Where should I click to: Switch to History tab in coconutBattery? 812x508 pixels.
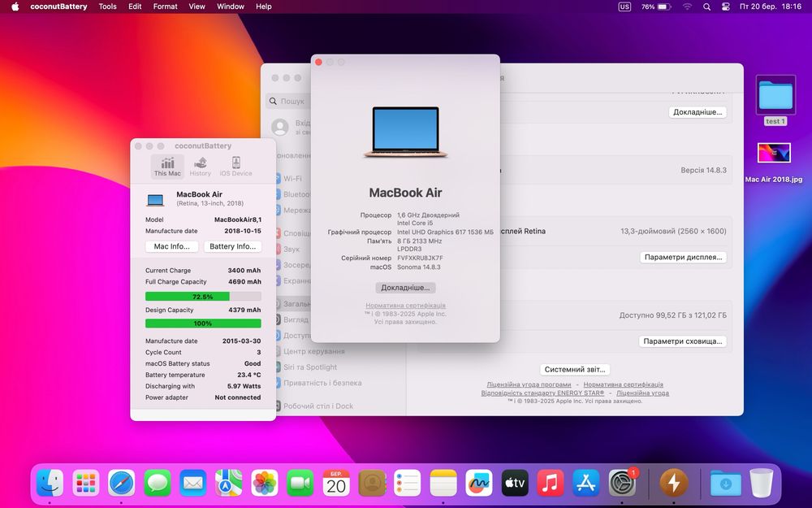tap(200, 167)
